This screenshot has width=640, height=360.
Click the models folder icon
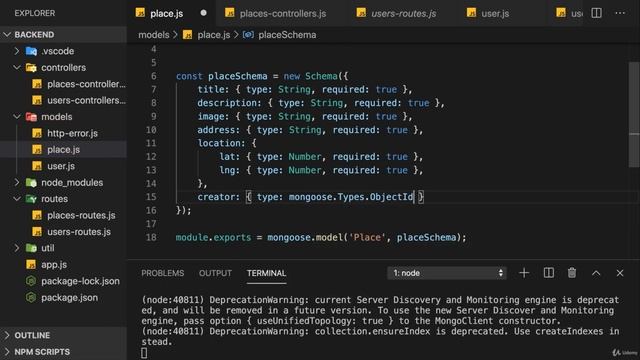pos(31,117)
